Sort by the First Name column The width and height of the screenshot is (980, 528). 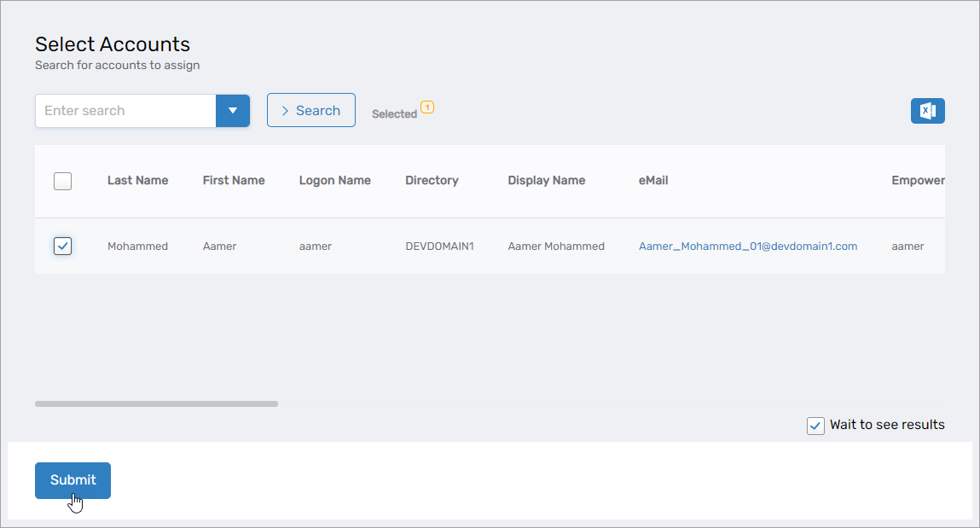click(234, 180)
